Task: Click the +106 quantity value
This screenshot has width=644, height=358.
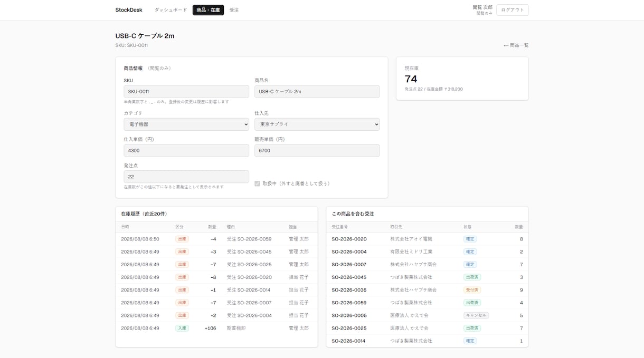Action: [x=210, y=328]
